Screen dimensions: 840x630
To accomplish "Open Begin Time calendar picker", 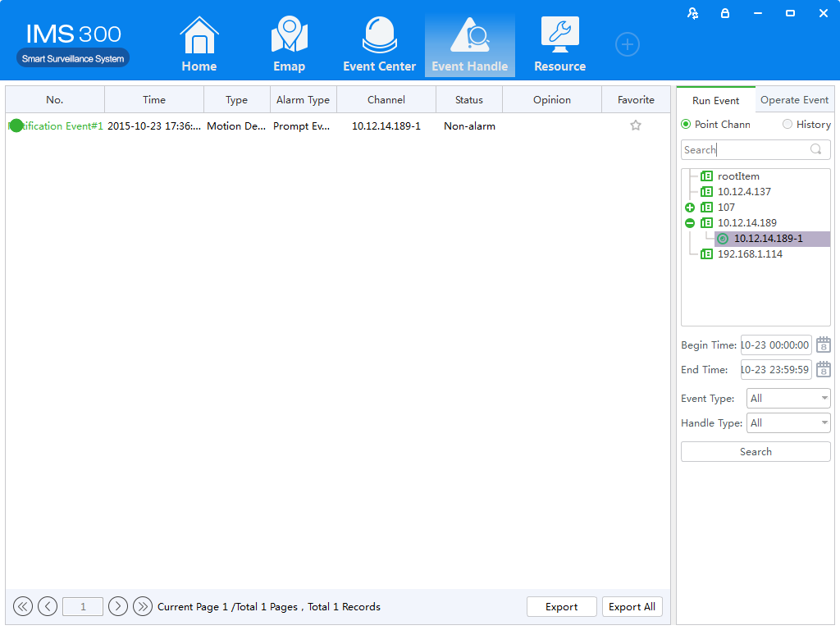I will (823, 345).
